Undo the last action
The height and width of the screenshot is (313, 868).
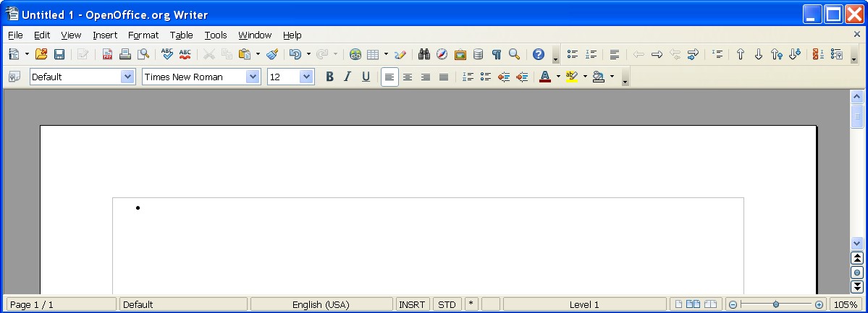[x=295, y=54]
